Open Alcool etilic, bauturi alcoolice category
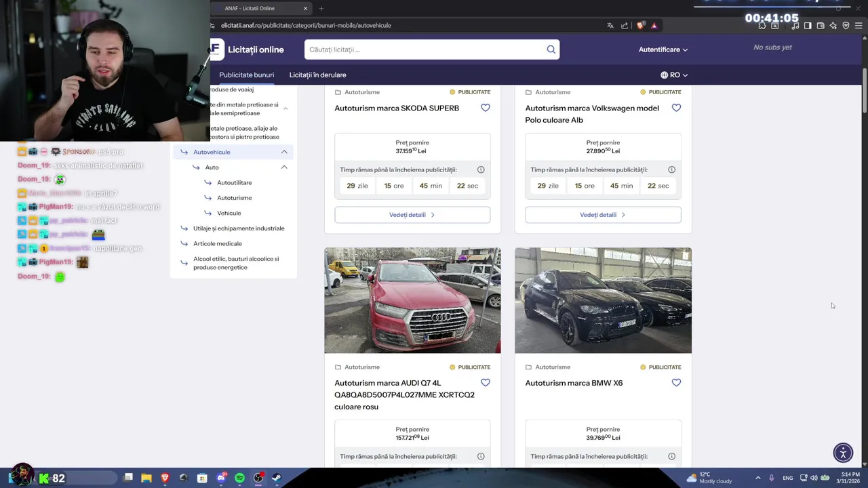The width and height of the screenshot is (868, 488). point(236,263)
